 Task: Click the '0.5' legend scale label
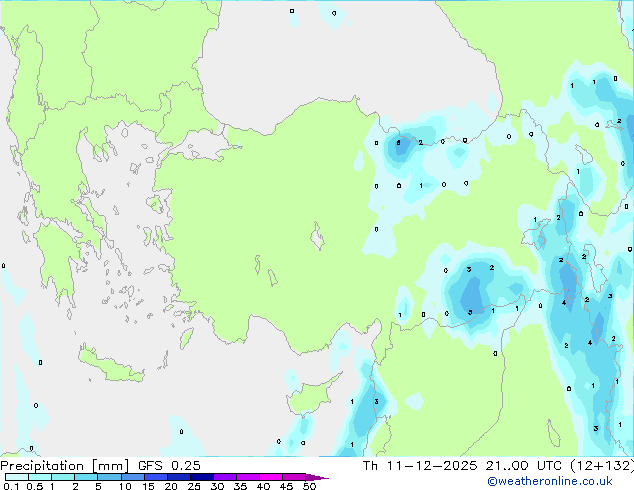pos(35,486)
